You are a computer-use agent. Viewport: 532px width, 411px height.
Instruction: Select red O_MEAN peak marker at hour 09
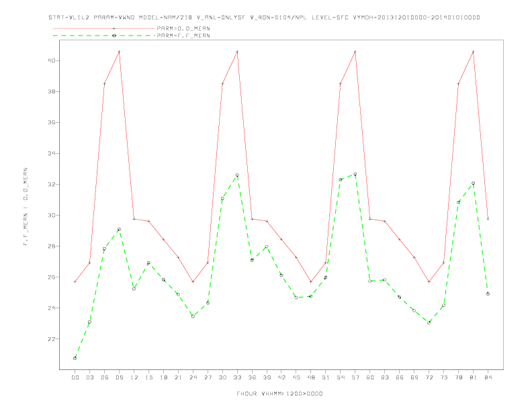[119, 52]
